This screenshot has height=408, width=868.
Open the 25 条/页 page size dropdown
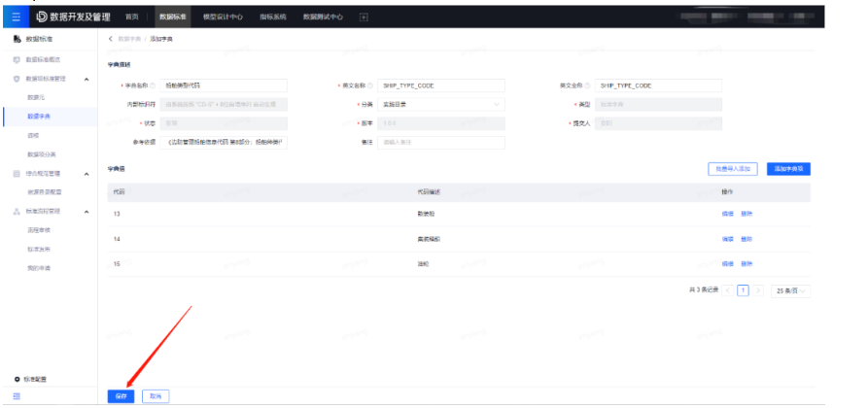[790, 290]
